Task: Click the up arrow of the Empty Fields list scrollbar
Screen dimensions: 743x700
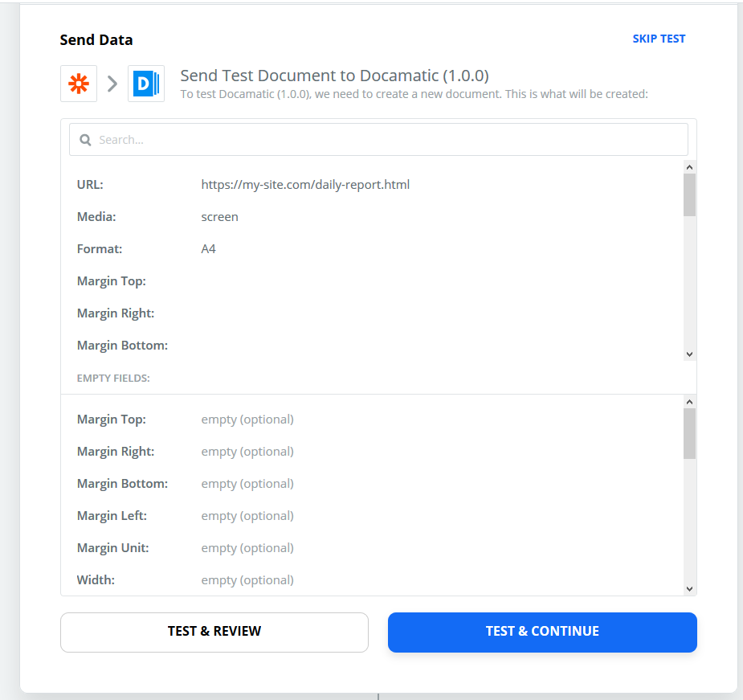Action: coord(689,402)
